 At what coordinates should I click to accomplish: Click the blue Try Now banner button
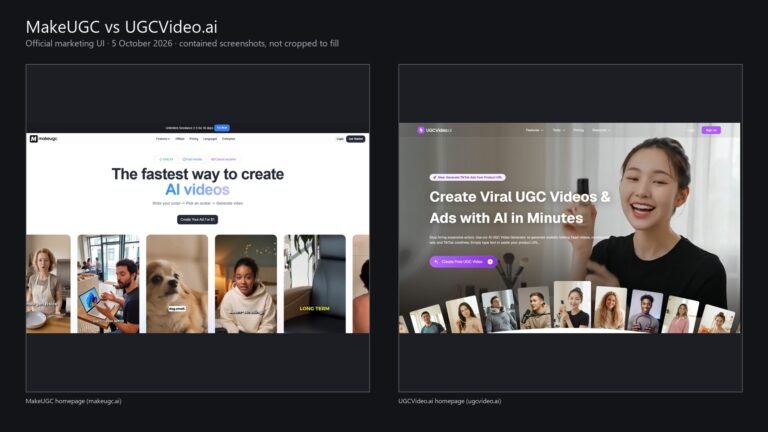point(222,128)
